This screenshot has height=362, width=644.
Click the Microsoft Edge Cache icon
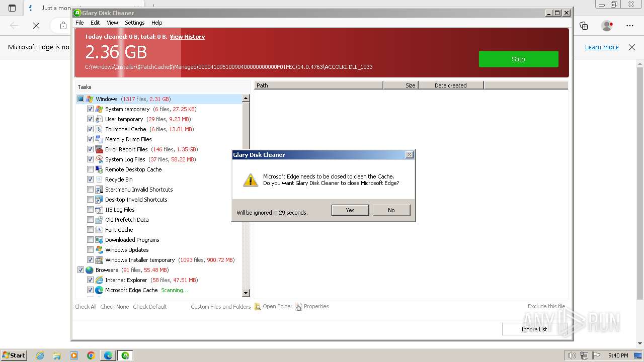99,290
